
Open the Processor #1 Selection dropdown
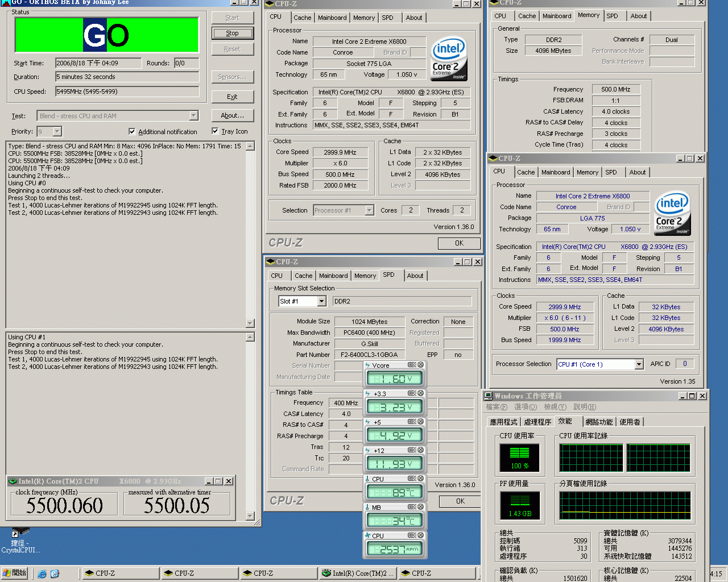click(x=369, y=210)
